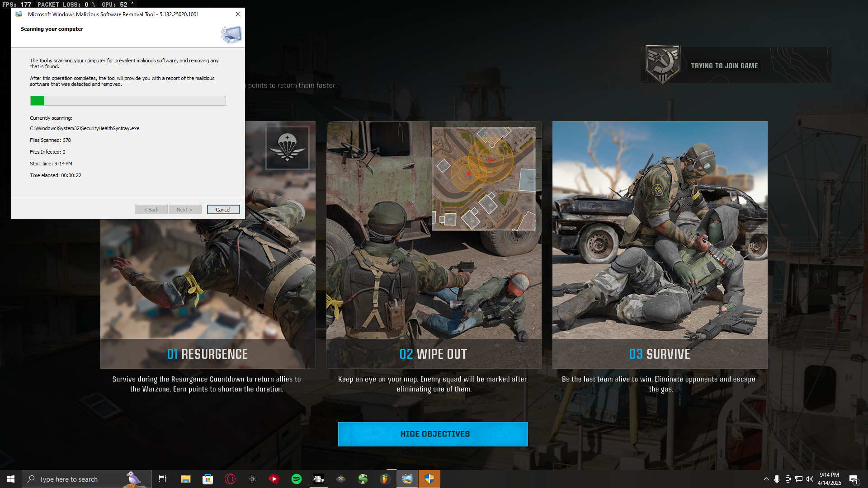Open the volume control in tray
This screenshot has height=488, width=868.
809,479
